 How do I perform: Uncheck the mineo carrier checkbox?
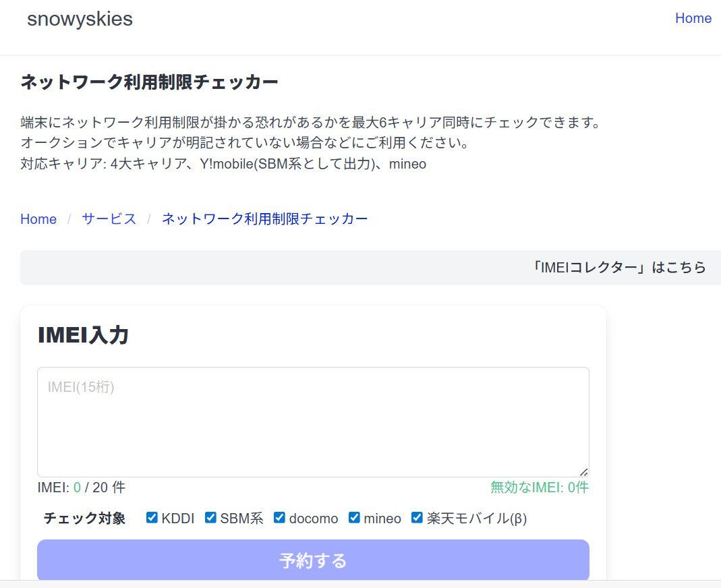click(354, 518)
